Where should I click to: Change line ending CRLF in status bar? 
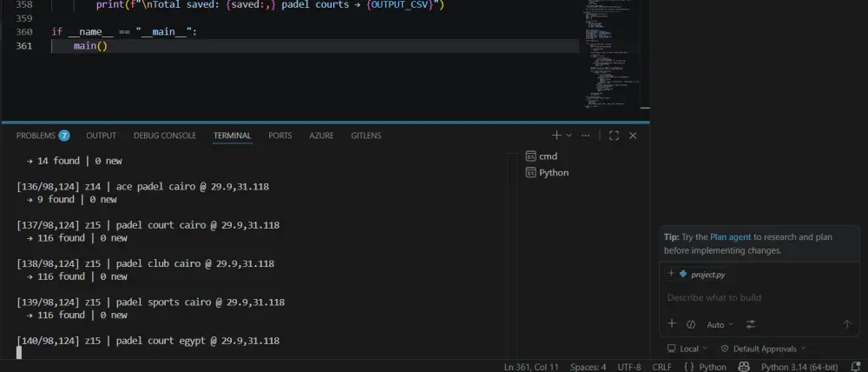pyautogui.click(x=661, y=367)
